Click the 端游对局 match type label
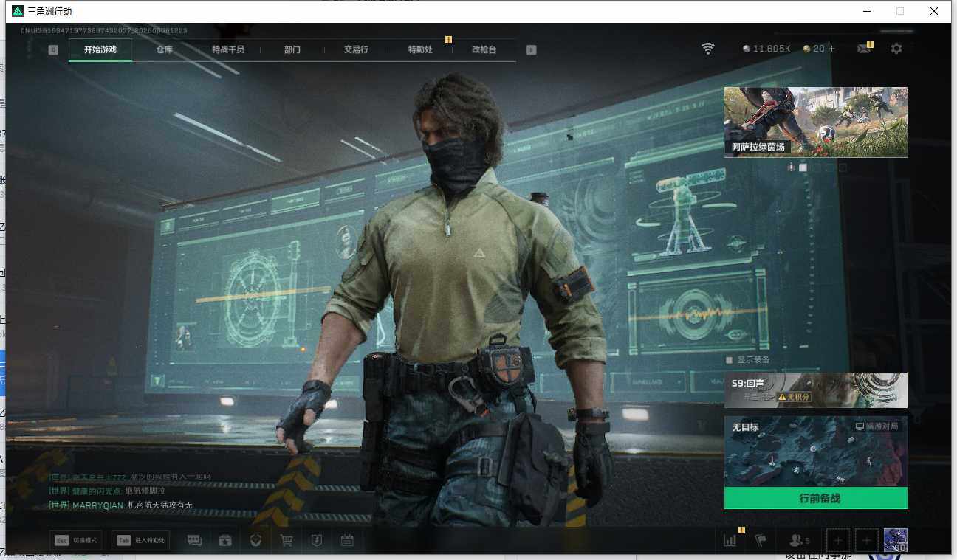 (x=877, y=426)
